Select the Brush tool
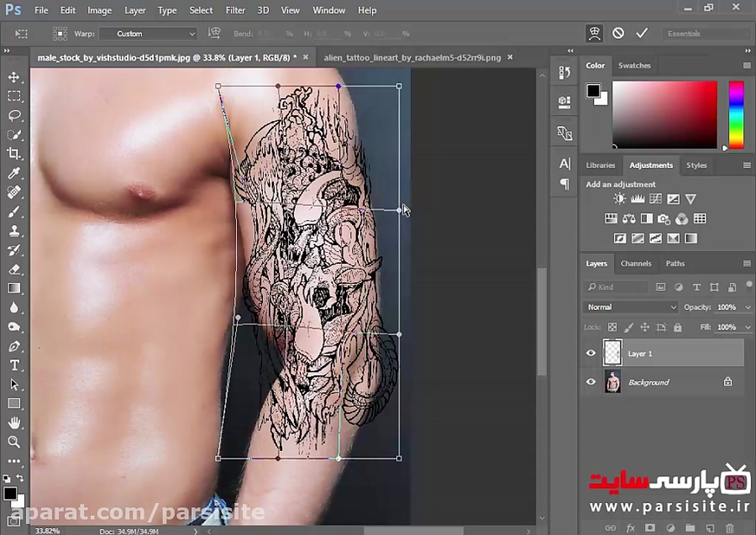 coord(14,212)
